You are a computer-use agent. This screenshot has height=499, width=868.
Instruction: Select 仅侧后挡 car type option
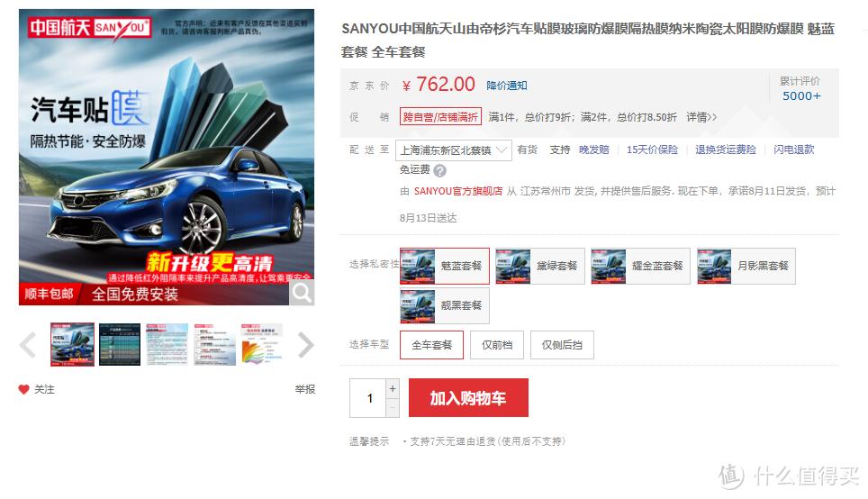tap(562, 345)
